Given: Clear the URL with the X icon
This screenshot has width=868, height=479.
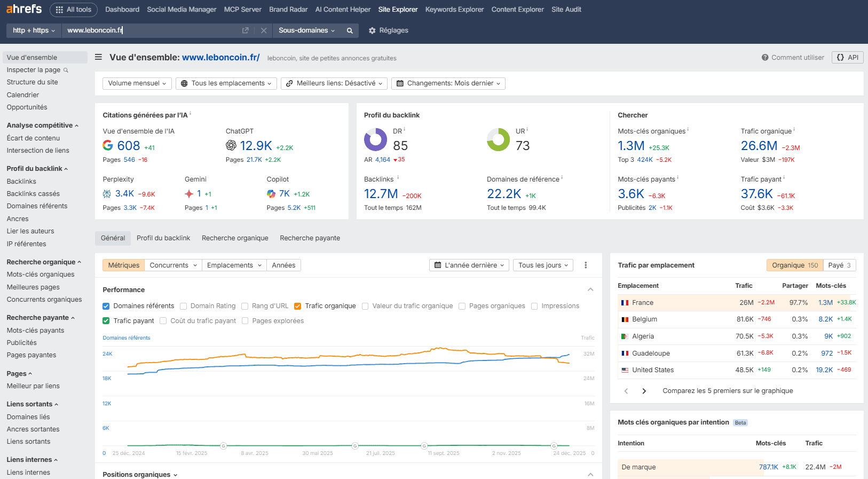Looking at the screenshot, I should pyautogui.click(x=264, y=30).
